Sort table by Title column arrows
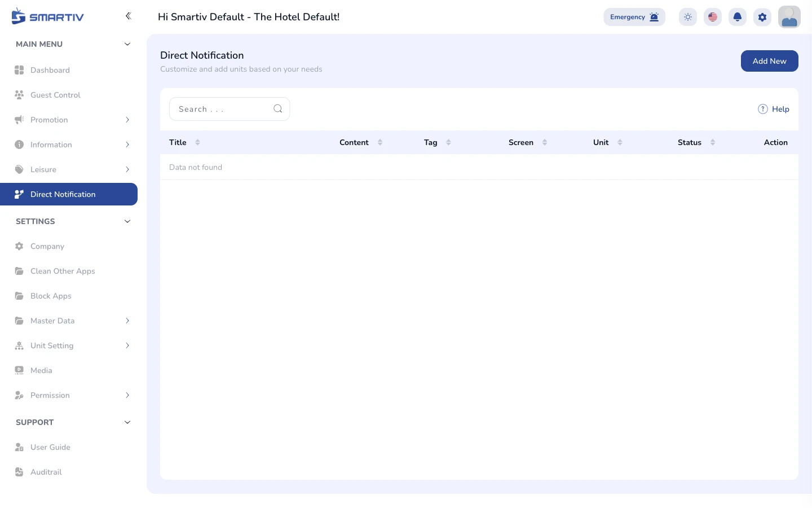The image size is (812, 508). coord(197,142)
